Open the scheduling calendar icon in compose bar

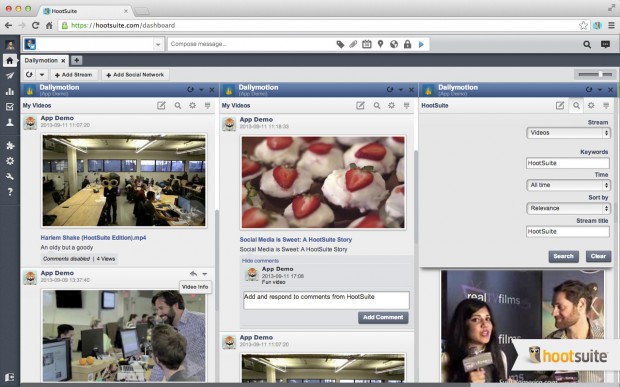pos(367,44)
